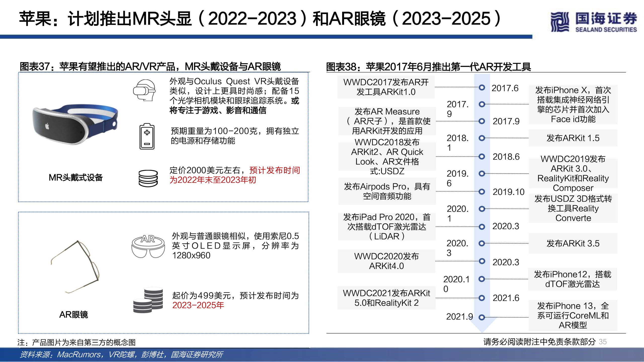Click the 资料来源 footer line

coord(121,354)
